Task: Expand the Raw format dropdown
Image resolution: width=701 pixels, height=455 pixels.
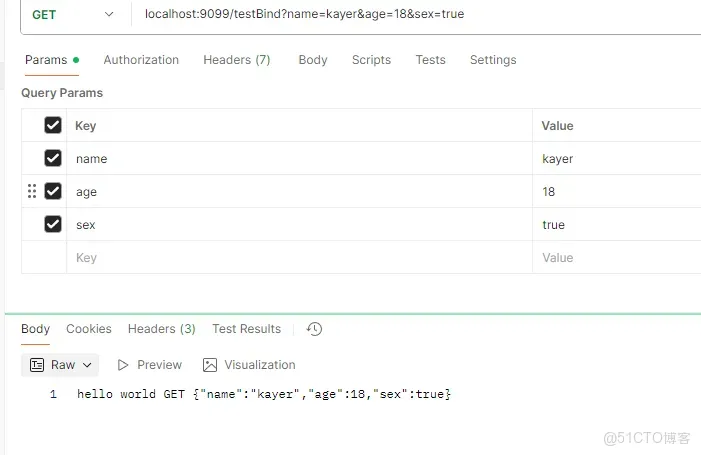Action: 62,365
